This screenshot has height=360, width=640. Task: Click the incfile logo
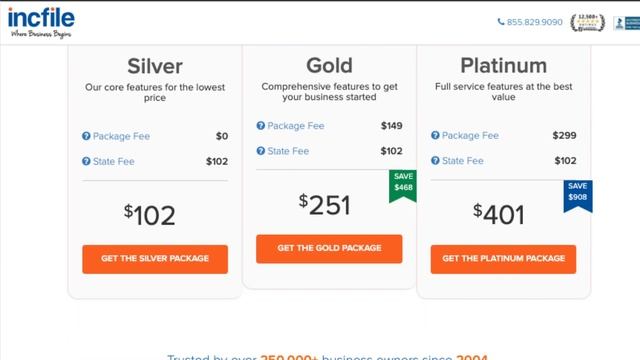41,22
